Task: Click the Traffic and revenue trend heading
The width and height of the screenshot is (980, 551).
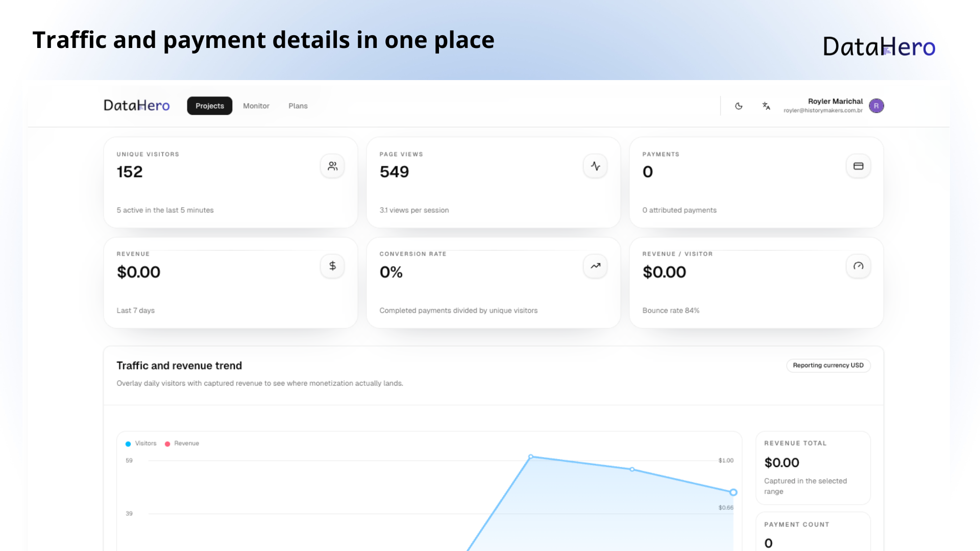Action: (x=179, y=365)
